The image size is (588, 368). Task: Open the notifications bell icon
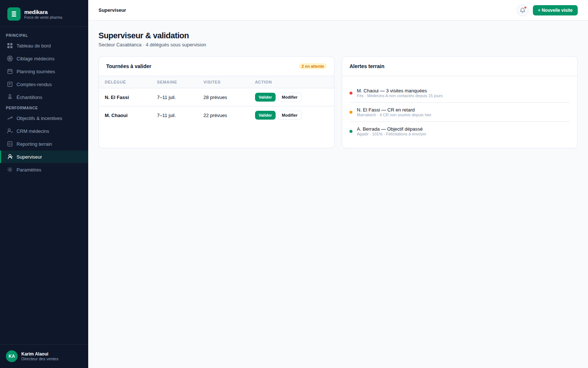(522, 10)
